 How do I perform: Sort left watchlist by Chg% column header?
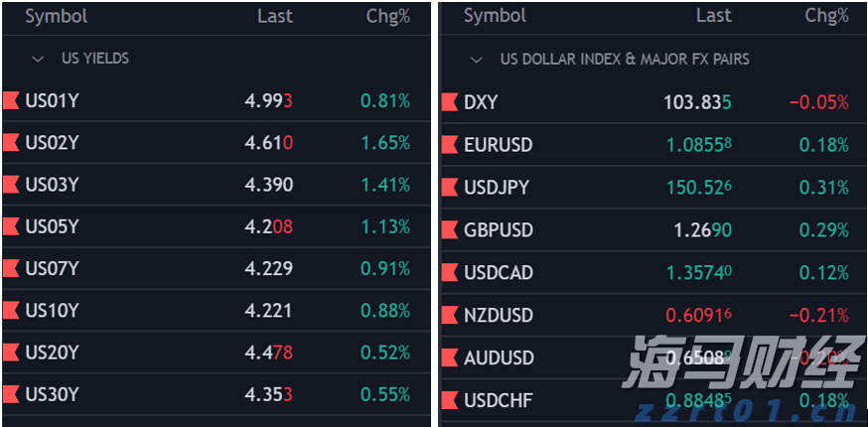point(387,16)
